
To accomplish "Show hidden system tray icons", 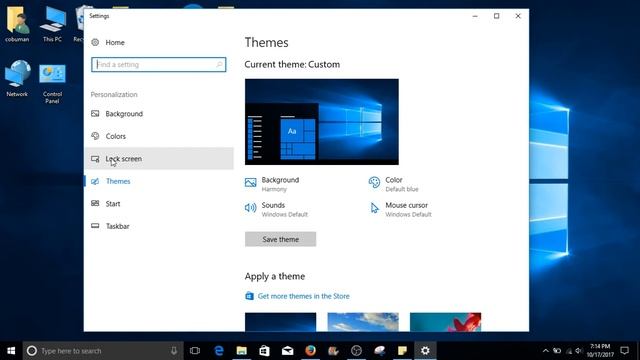I will tap(546, 351).
